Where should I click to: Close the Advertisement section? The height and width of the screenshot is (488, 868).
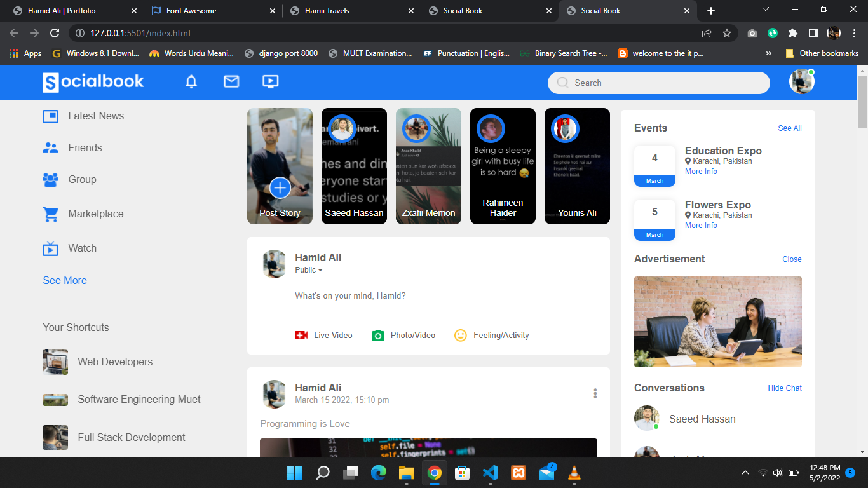pyautogui.click(x=792, y=259)
